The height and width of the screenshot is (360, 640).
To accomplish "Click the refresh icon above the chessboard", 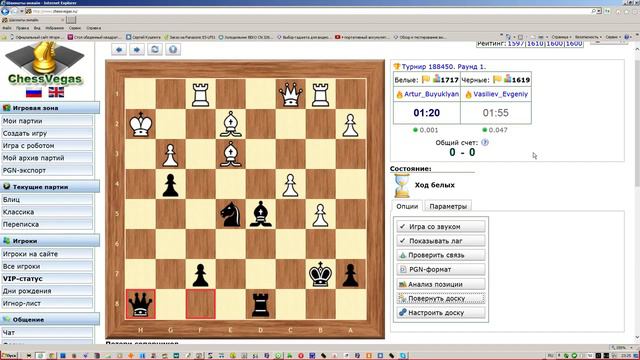I will tap(155, 49).
